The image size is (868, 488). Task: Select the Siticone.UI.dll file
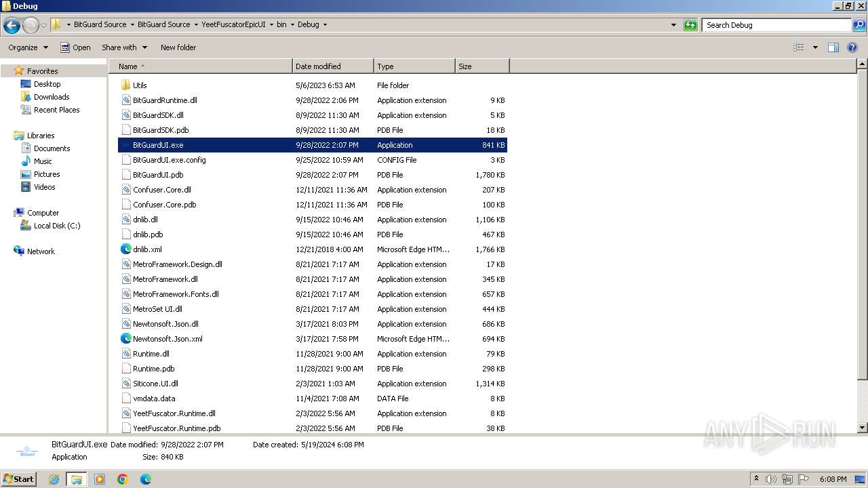point(313,384)
